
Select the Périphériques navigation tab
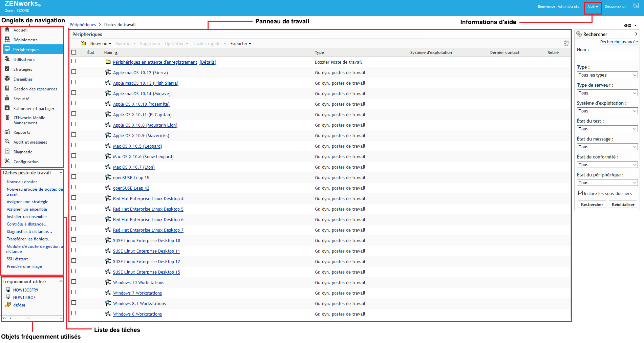[33, 49]
